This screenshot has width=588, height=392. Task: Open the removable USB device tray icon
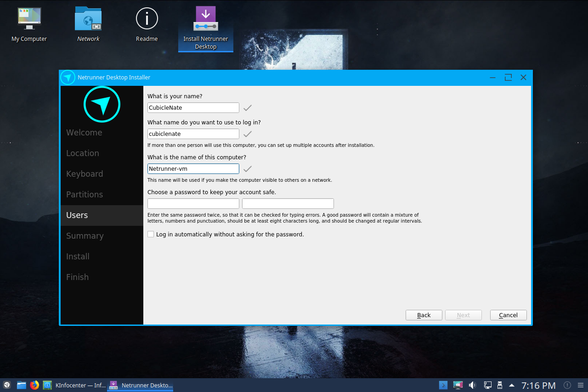(x=500, y=385)
